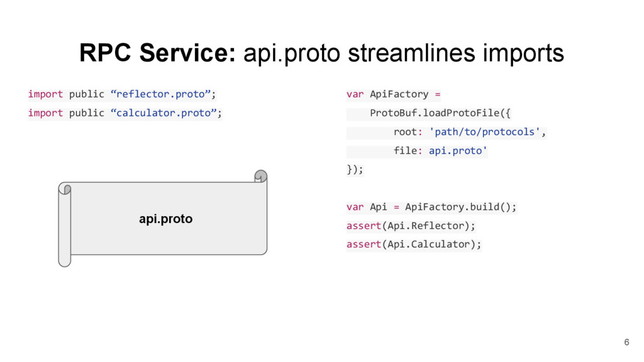The width and height of the screenshot is (644, 362).
Task: Select the calculator.proto import line
Action: pos(125,113)
